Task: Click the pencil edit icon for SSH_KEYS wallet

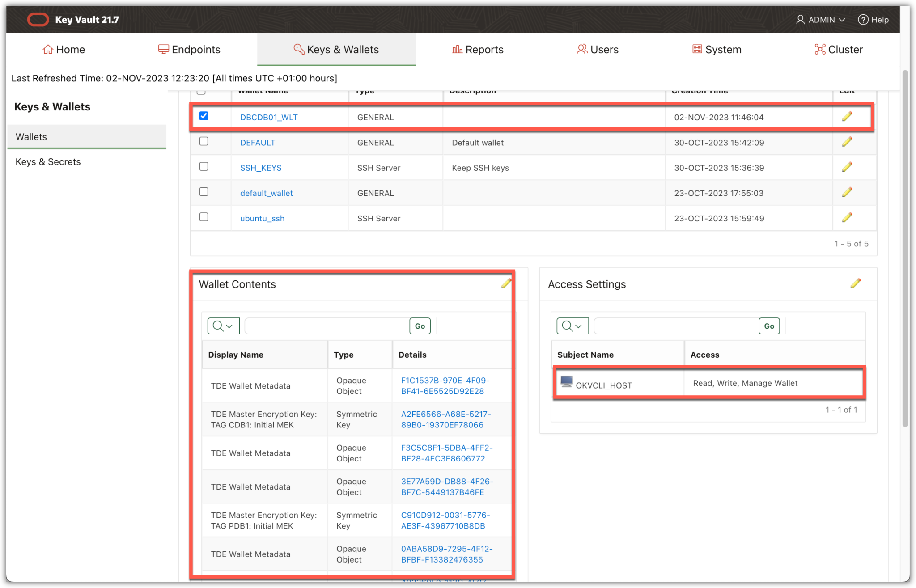Action: click(x=847, y=167)
